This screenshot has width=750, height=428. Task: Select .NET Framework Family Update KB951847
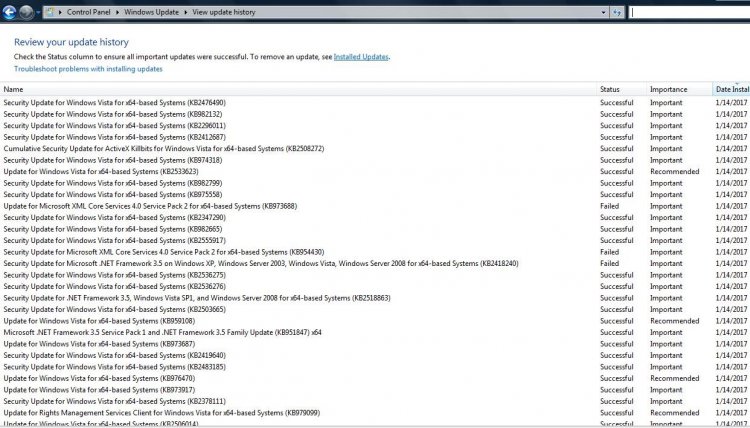point(375,332)
